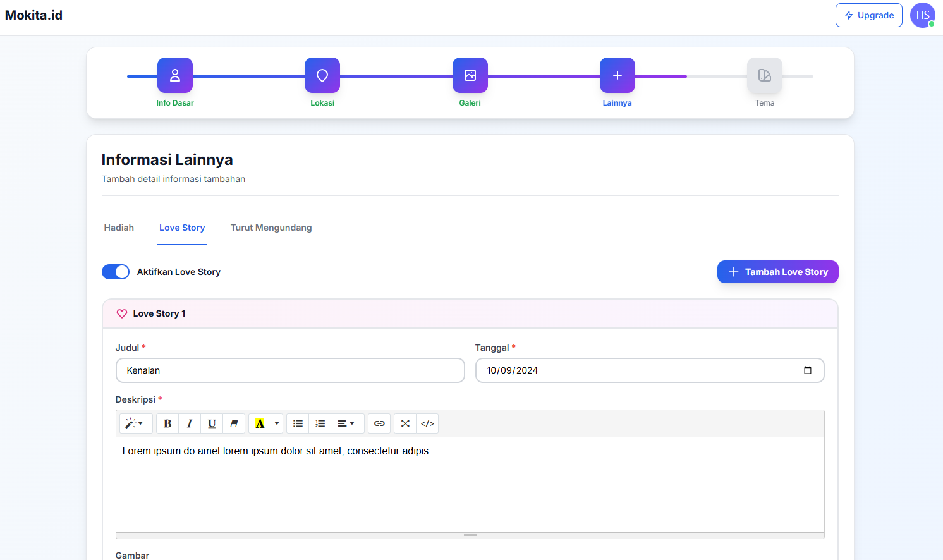Apply the yellow highlight text color
The height and width of the screenshot is (560, 943).
click(x=260, y=423)
